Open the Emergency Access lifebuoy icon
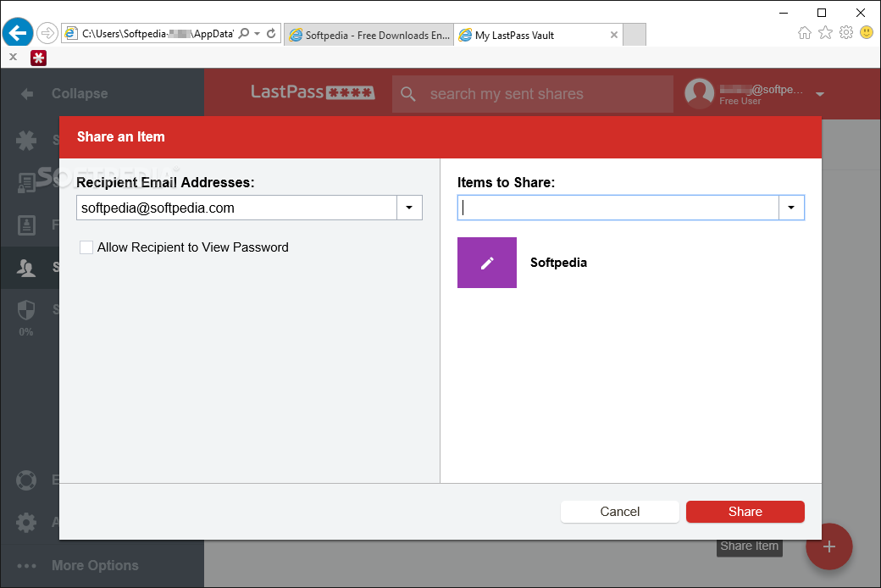881x588 pixels. [x=26, y=480]
